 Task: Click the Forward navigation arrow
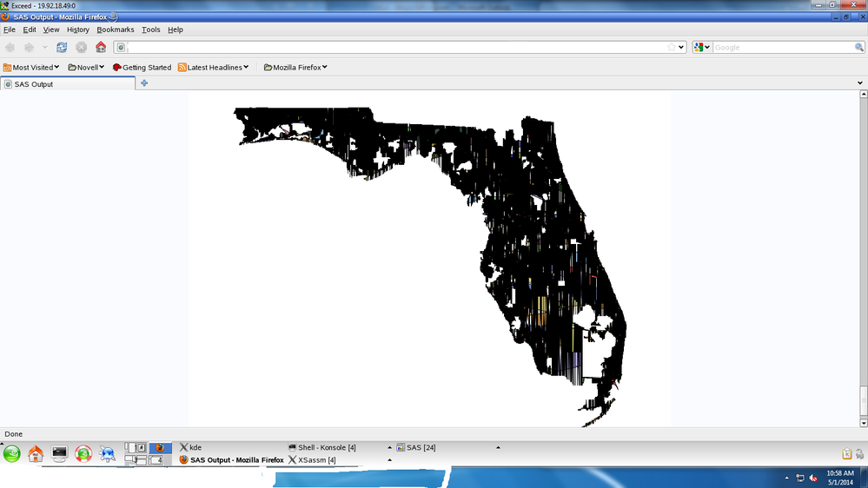click(x=29, y=48)
